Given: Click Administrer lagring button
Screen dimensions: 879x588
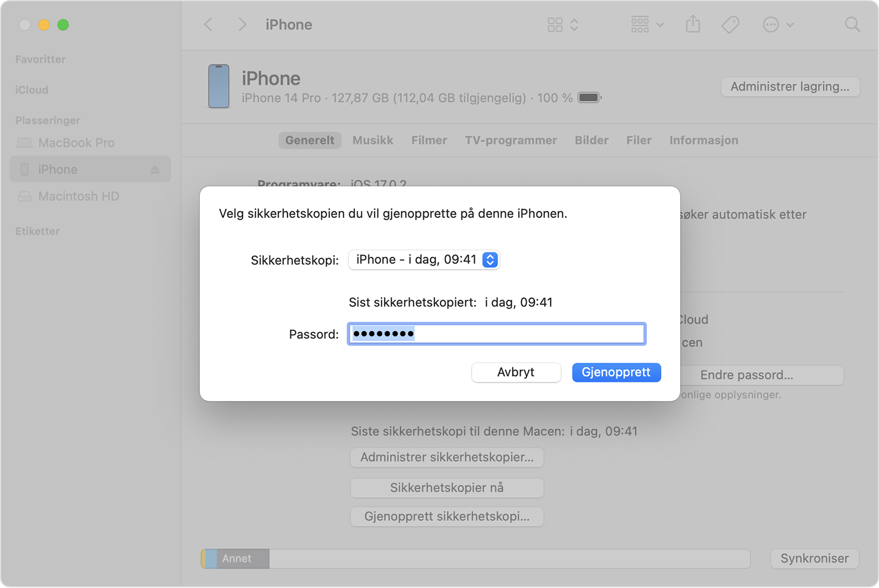Looking at the screenshot, I should point(790,87).
